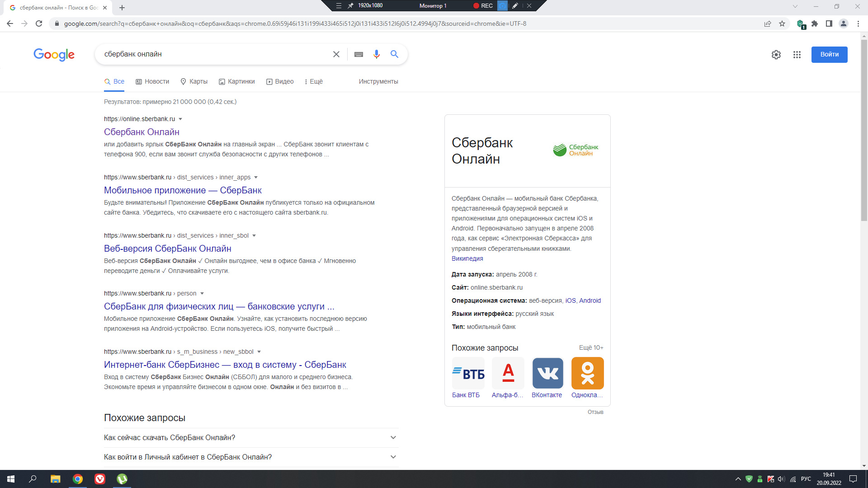Switch to the Картинки tab

[x=237, y=82]
